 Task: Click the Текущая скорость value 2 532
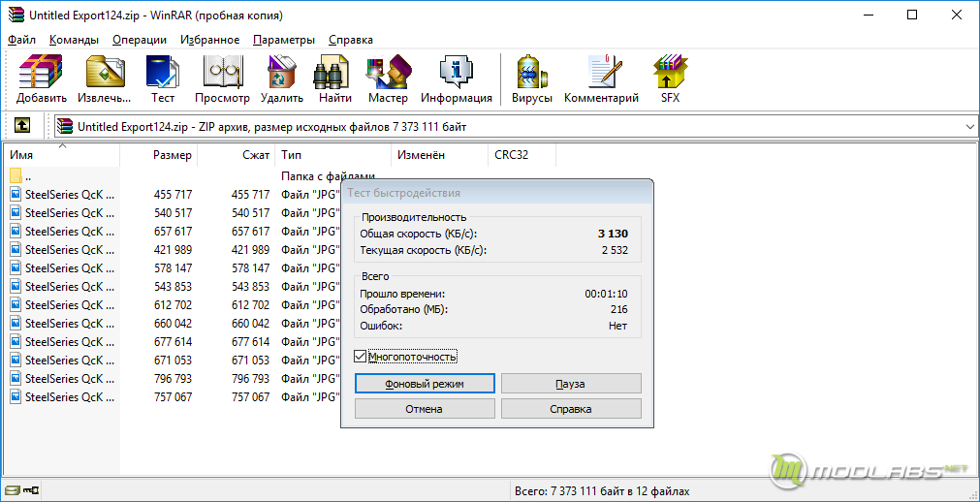click(x=614, y=251)
